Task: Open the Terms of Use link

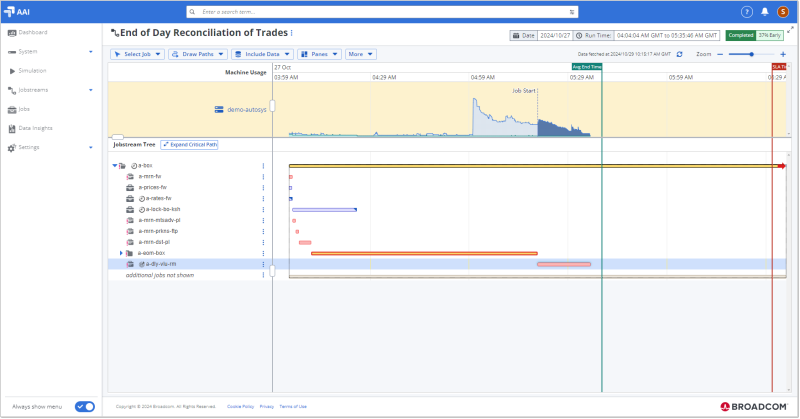Action: click(293, 407)
